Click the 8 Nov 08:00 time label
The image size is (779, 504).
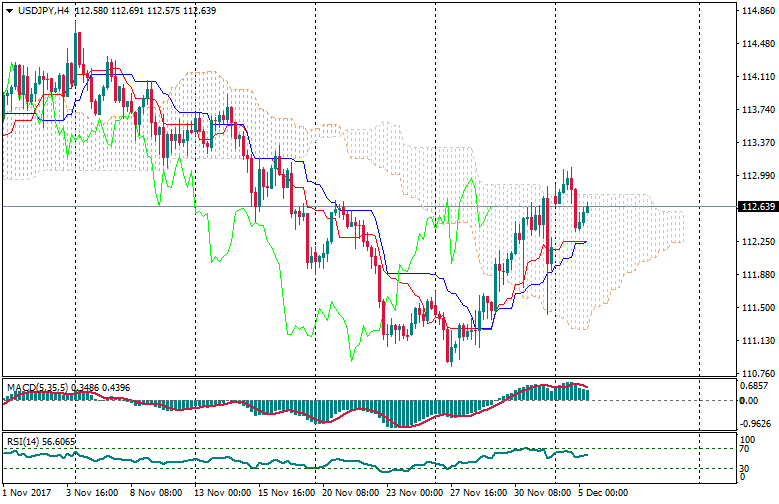point(158,493)
